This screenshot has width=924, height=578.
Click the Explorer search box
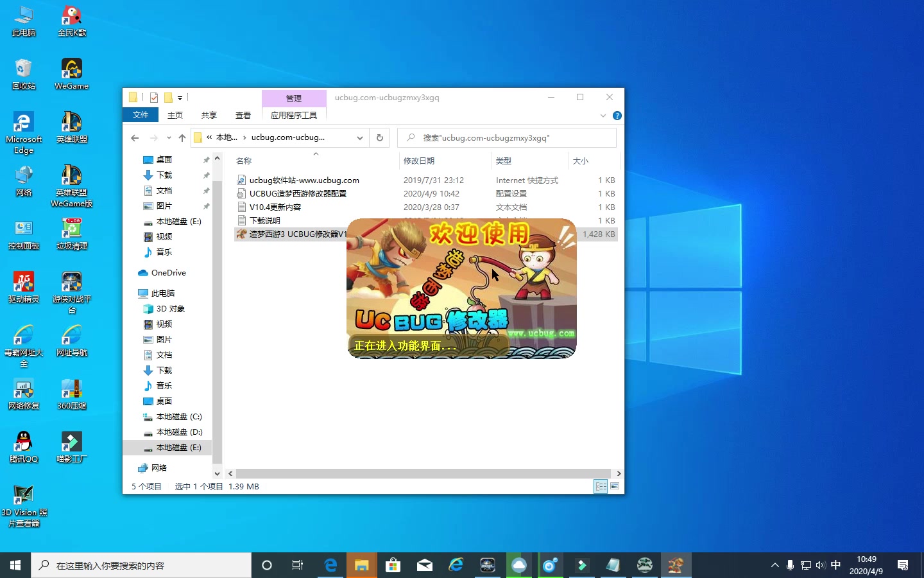click(507, 137)
